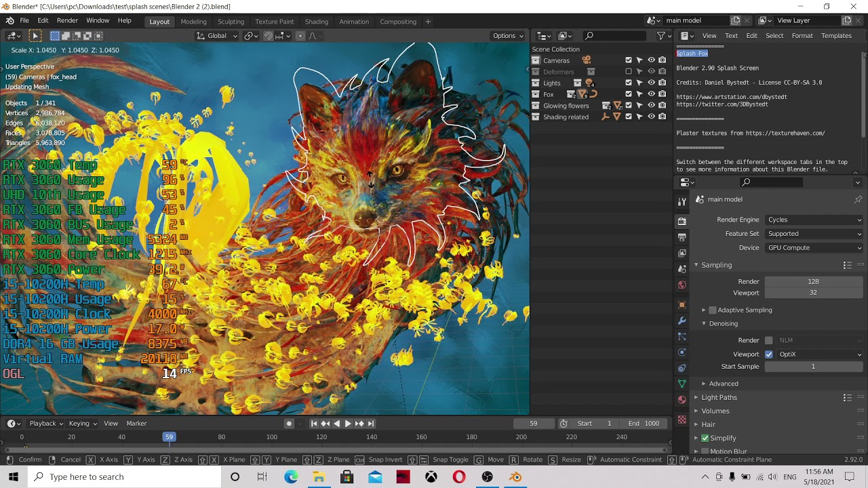Open the Particle properties icon
Viewport: 868px width, 488px height.
682,337
